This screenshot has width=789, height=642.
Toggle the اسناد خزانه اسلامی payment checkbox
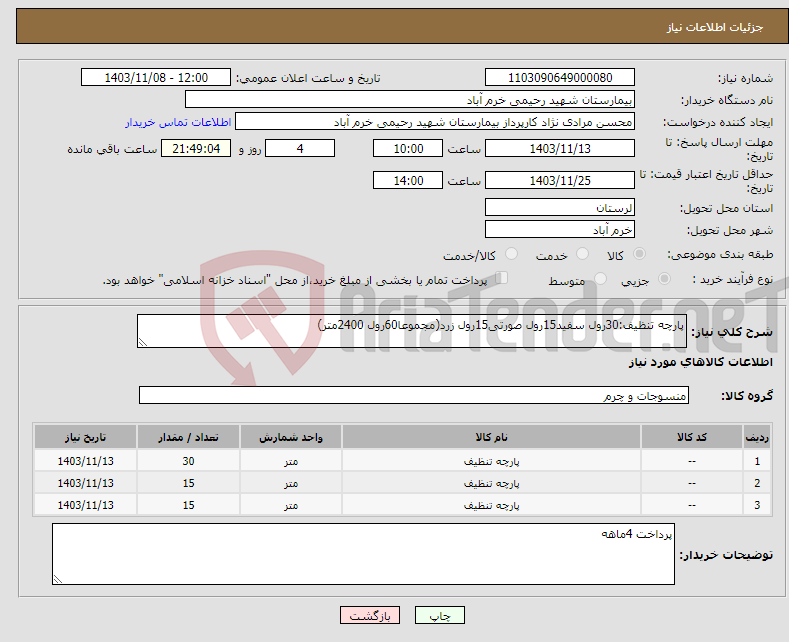click(501, 277)
